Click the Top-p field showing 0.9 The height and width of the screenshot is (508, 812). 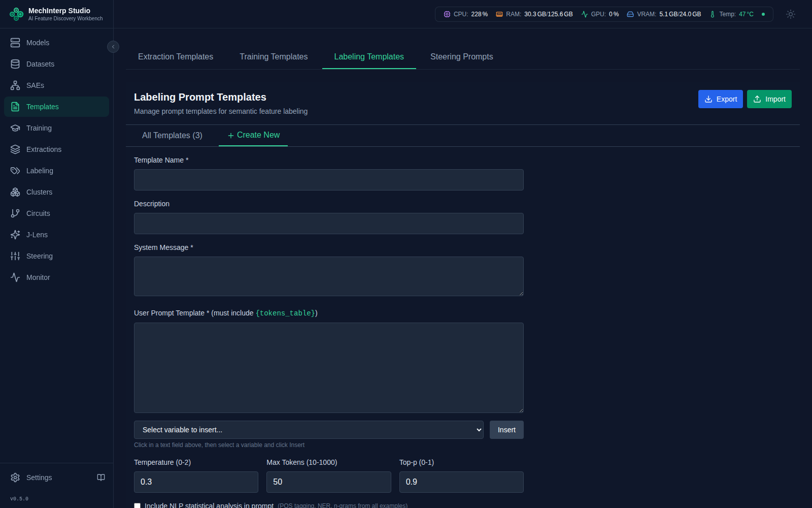click(461, 482)
